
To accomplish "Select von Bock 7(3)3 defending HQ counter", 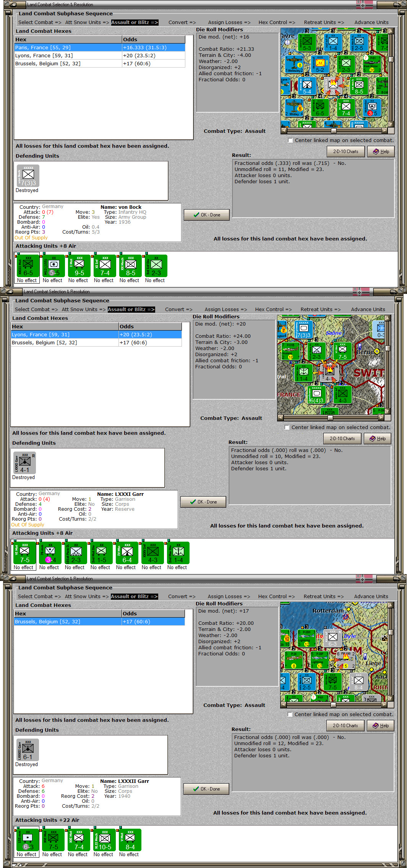I will (x=28, y=176).
